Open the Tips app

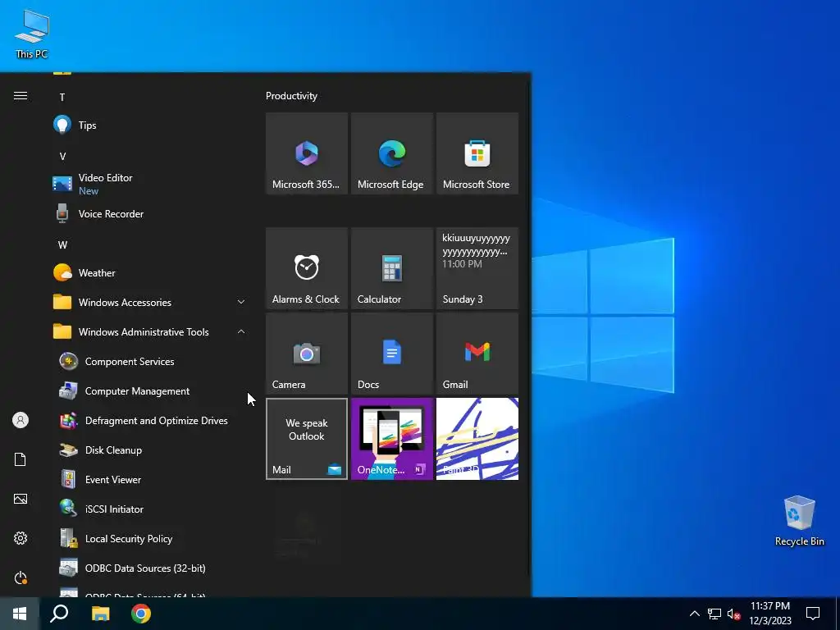pos(150,126)
